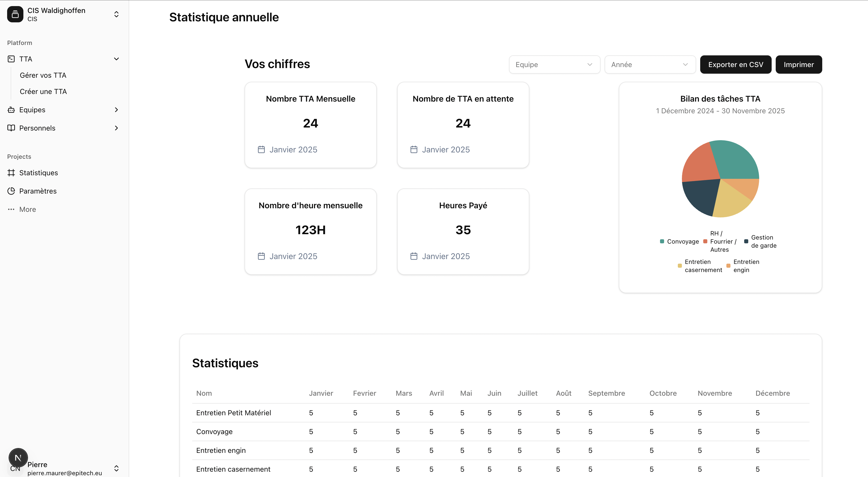Image resolution: width=868 pixels, height=477 pixels.
Task: Open the Pierre user account switcher
Action: 116,468
